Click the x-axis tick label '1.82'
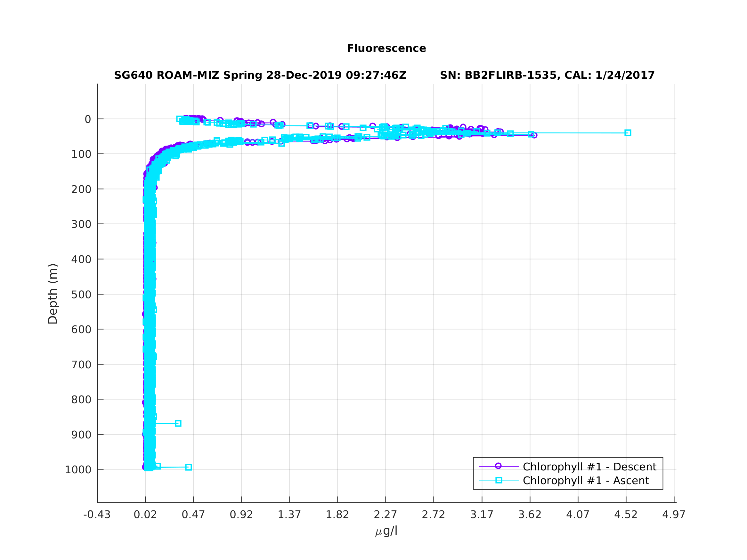Image resolution: width=747 pixels, height=560 pixels. tap(337, 515)
